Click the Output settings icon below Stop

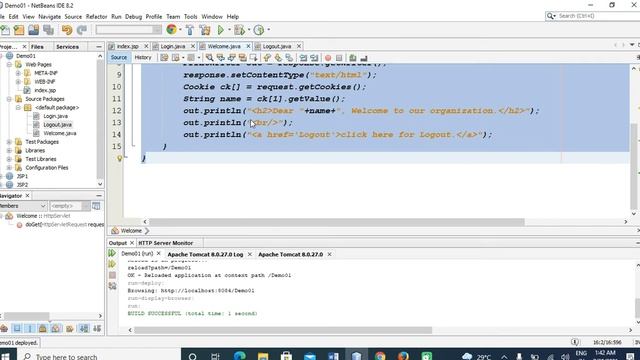[x=112, y=286]
